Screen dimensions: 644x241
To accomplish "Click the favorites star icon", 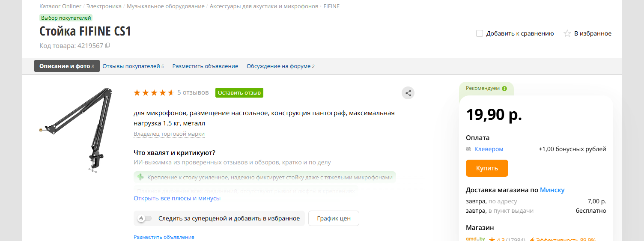I will (x=567, y=33).
